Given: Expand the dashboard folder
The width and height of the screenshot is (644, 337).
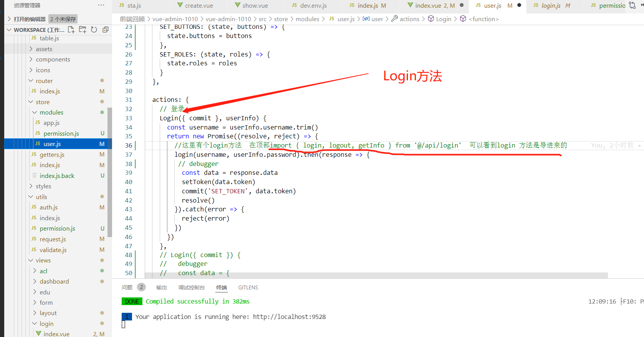Looking at the screenshot, I should 54,281.
